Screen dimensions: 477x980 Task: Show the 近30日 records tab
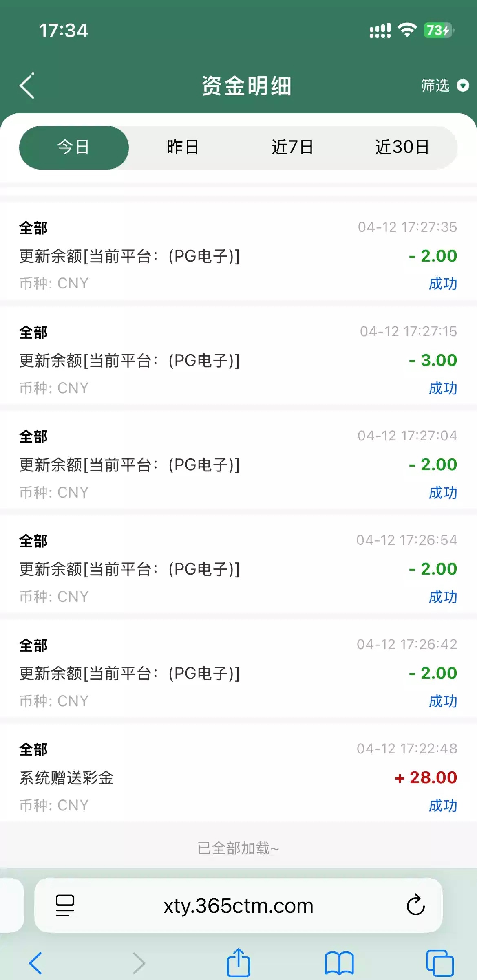[x=402, y=148]
